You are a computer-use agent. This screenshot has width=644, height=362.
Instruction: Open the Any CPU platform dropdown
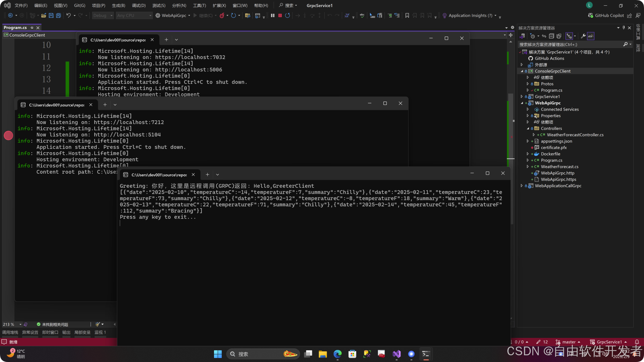(134, 15)
